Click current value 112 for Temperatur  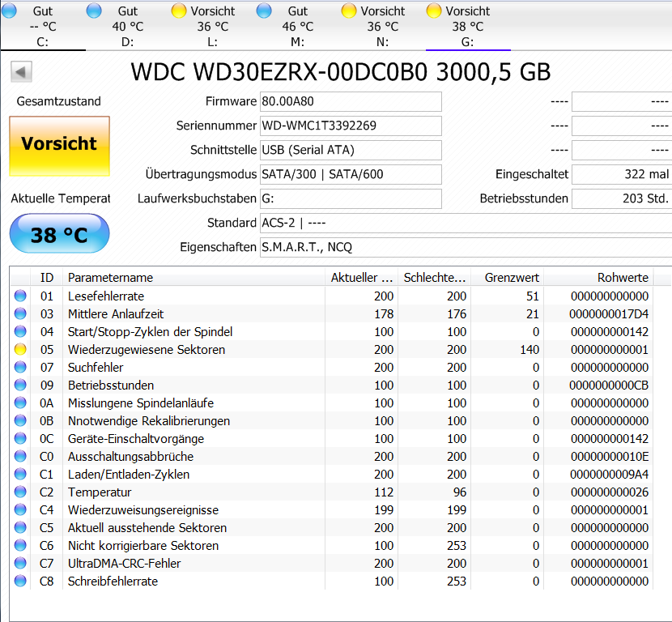click(384, 492)
